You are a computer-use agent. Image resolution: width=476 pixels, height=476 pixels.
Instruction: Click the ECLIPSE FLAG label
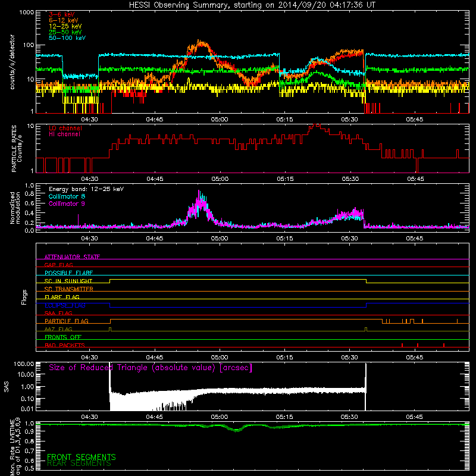[x=65, y=305]
